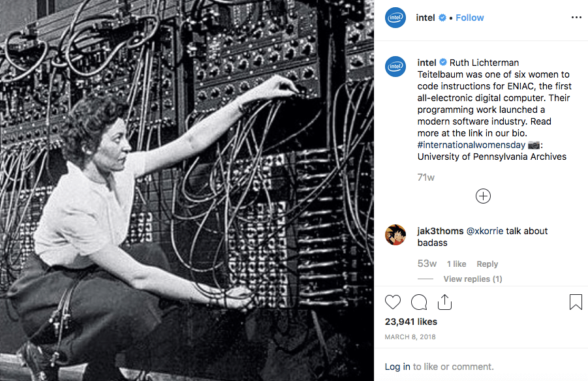
Task: Click the ENIAC photo
Action: tap(187, 190)
